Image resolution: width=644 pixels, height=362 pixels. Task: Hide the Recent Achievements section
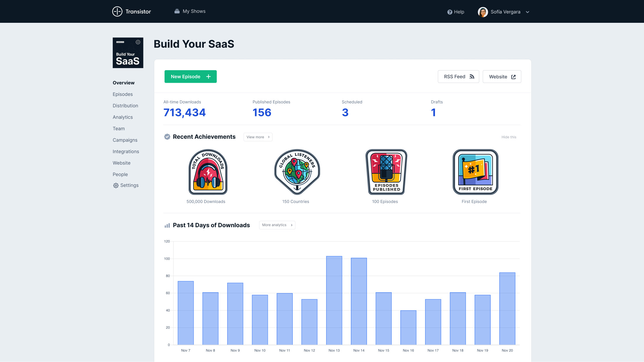(509, 137)
